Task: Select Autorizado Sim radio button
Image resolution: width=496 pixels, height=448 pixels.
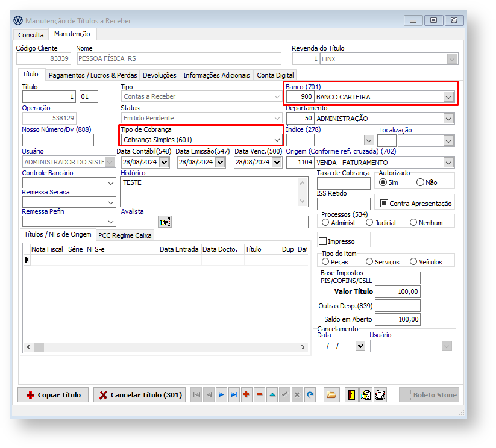Action: pos(383,182)
